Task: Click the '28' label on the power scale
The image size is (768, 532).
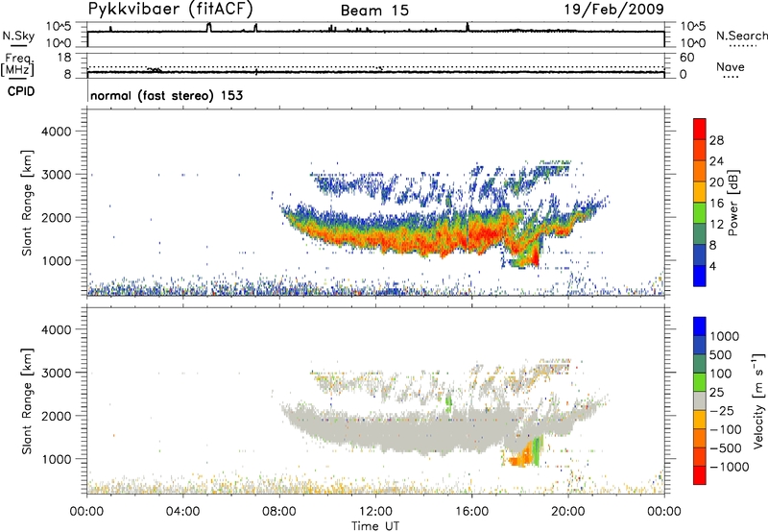Action: [x=716, y=140]
